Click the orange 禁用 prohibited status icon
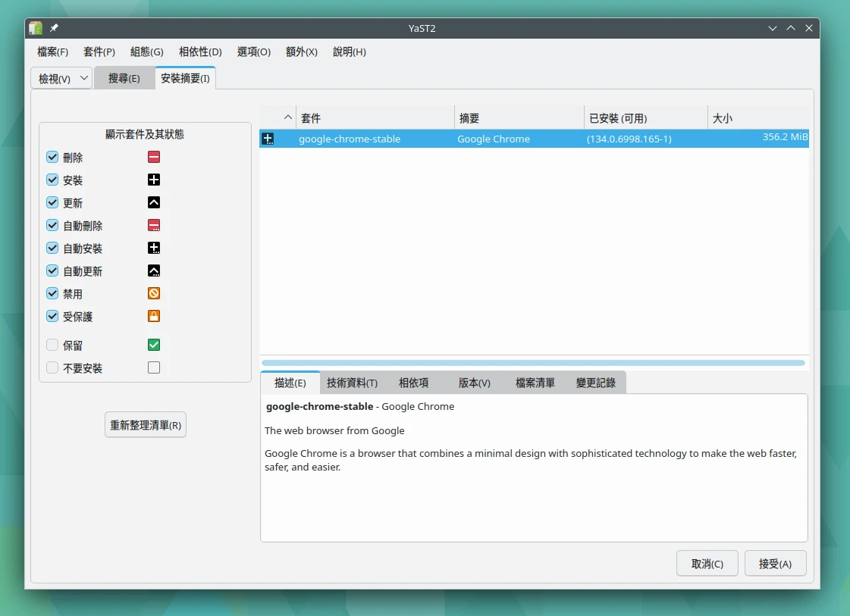 click(x=154, y=294)
